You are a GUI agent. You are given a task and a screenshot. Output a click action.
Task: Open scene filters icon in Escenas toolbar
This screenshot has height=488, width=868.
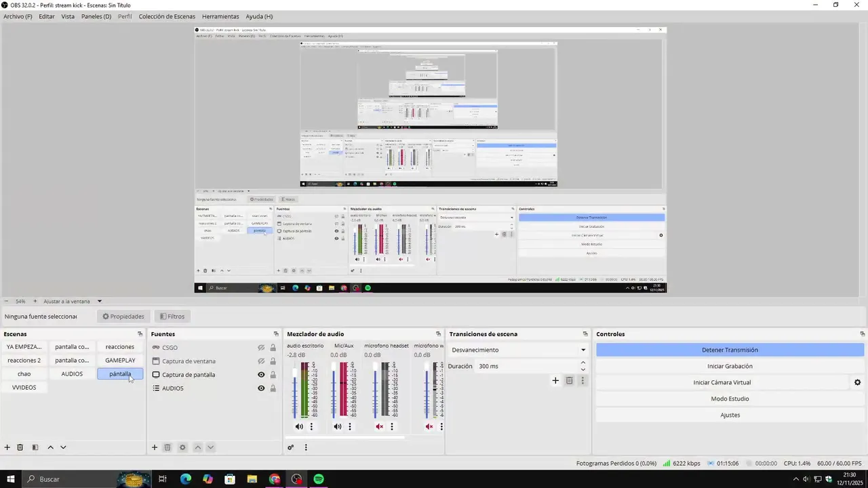(35, 447)
